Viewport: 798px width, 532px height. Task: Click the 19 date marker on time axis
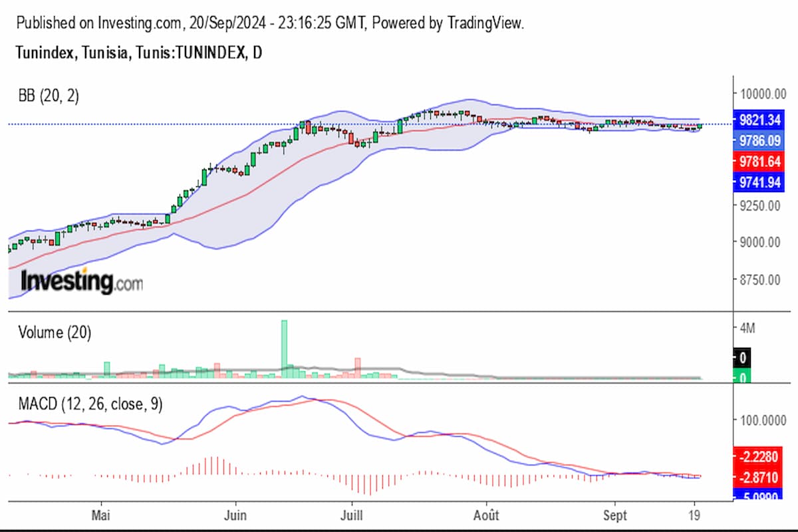tap(696, 515)
